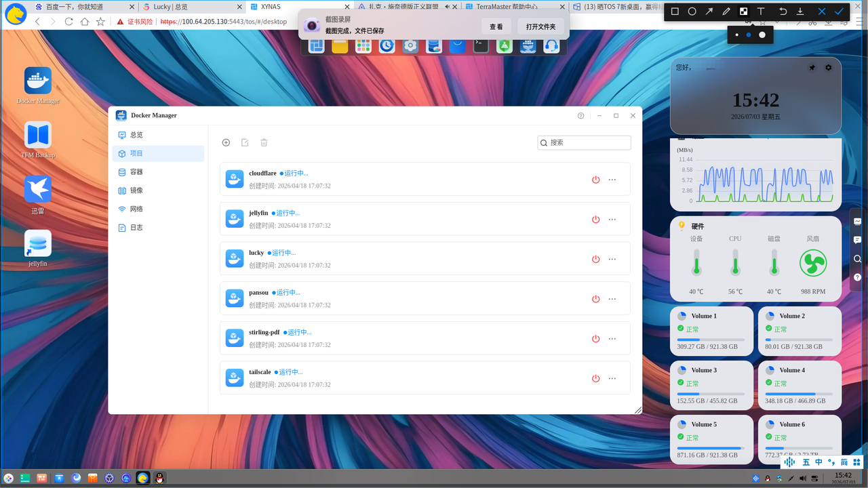Open Docker Manager help question icon
This screenshot has height=488, width=868.
click(x=581, y=116)
